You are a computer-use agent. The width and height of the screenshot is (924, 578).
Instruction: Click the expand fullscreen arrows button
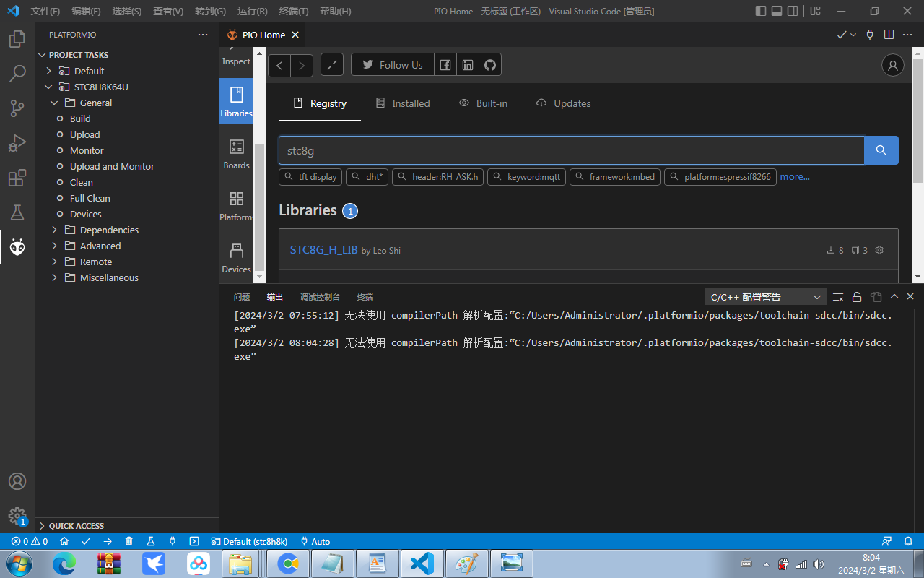coord(332,65)
